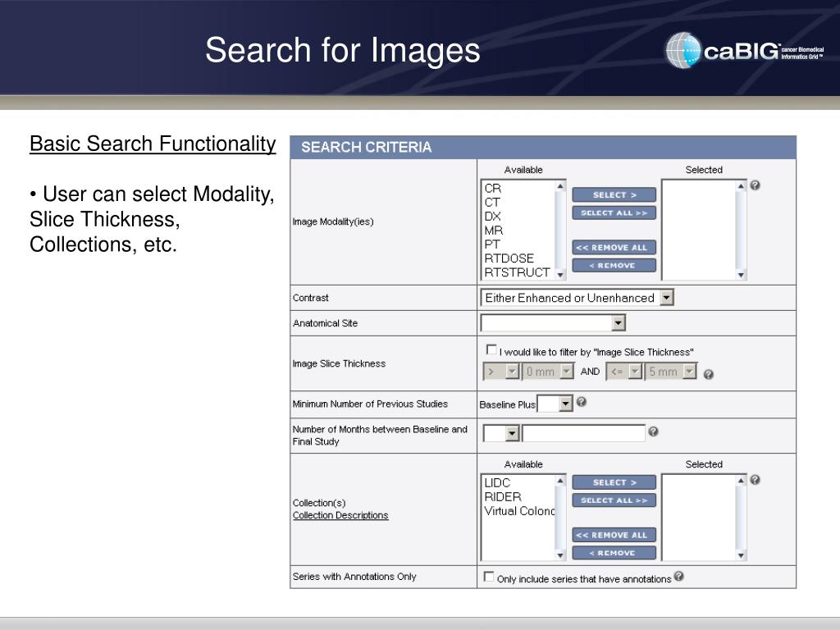Click SELECT ALL >> for Collections

pyautogui.click(x=614, y=500)
